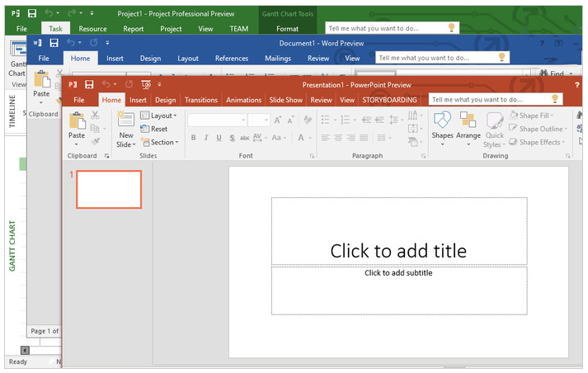Select the slide 1 thumbnail
588x373 pixels.
tap(109, 189)
